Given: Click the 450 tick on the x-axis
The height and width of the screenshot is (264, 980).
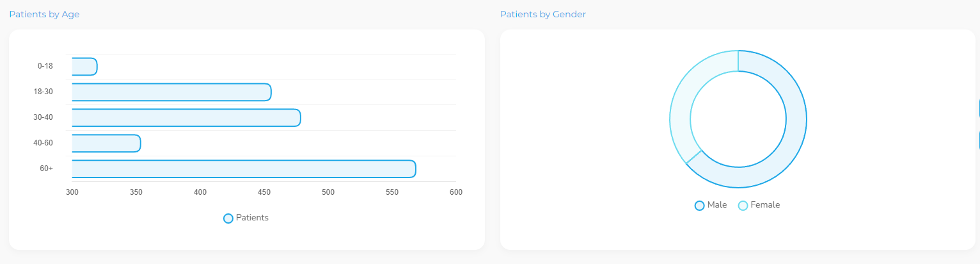Looking at the screenshot, I should pyautogui.click(x=264, y=192).
